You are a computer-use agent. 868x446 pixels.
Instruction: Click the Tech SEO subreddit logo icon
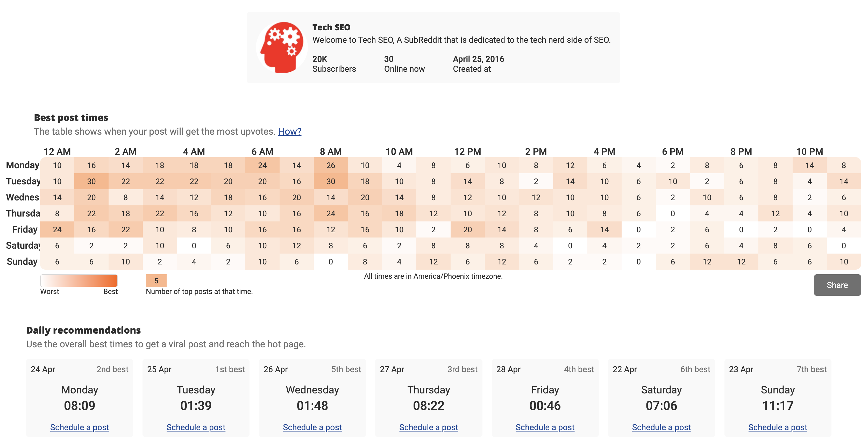282,47
